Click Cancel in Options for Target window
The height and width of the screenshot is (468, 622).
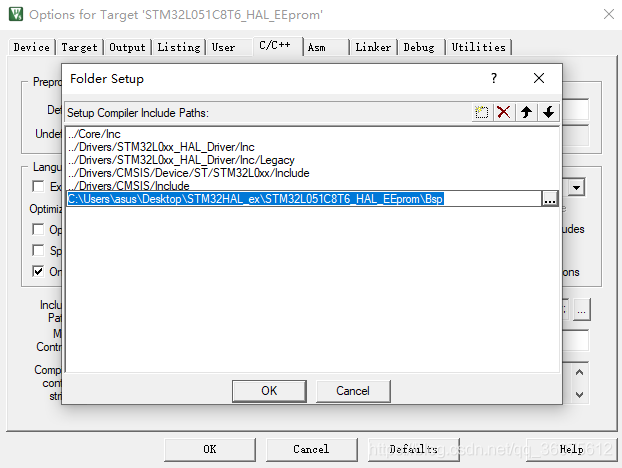tap(311, 449)
